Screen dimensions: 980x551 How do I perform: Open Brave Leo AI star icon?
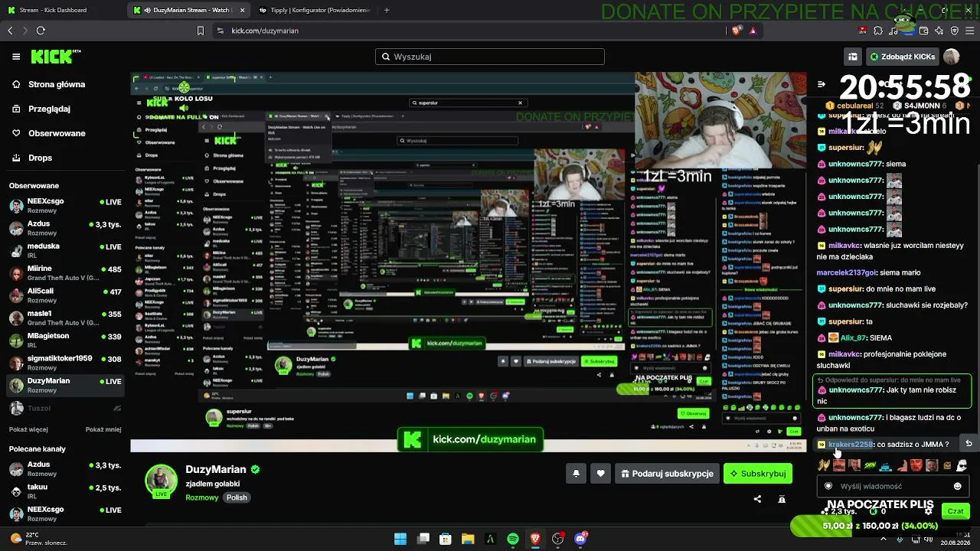click(x=939, y=31)
